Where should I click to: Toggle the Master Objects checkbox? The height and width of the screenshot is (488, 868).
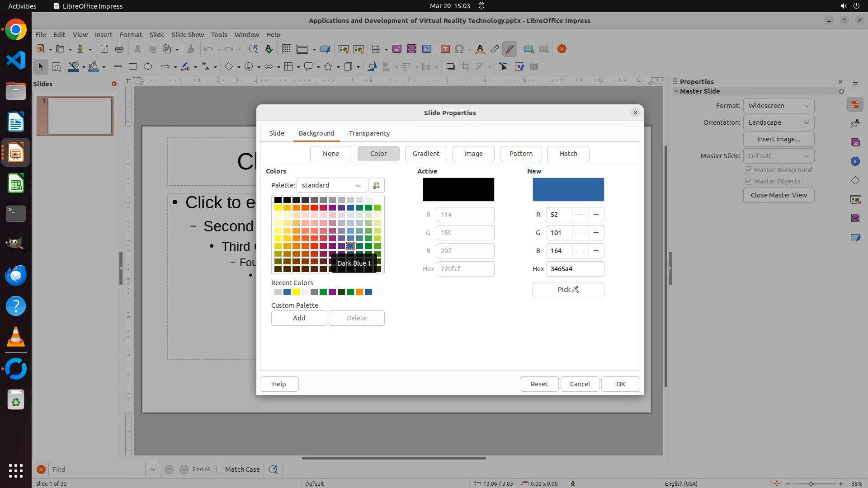[749, 181]
